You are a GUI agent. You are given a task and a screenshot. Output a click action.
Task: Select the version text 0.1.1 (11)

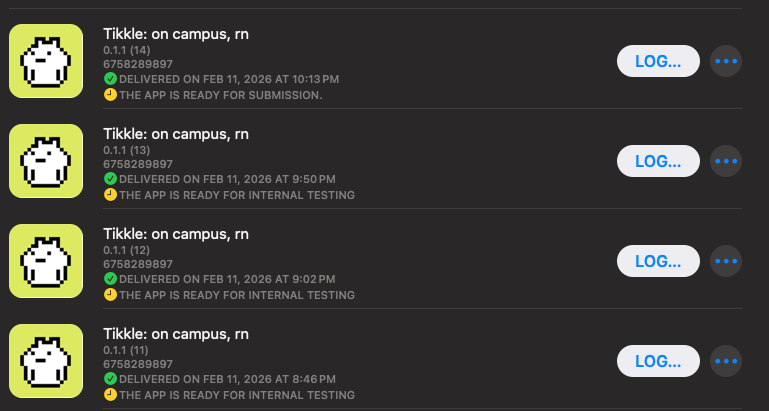(126, 350)
